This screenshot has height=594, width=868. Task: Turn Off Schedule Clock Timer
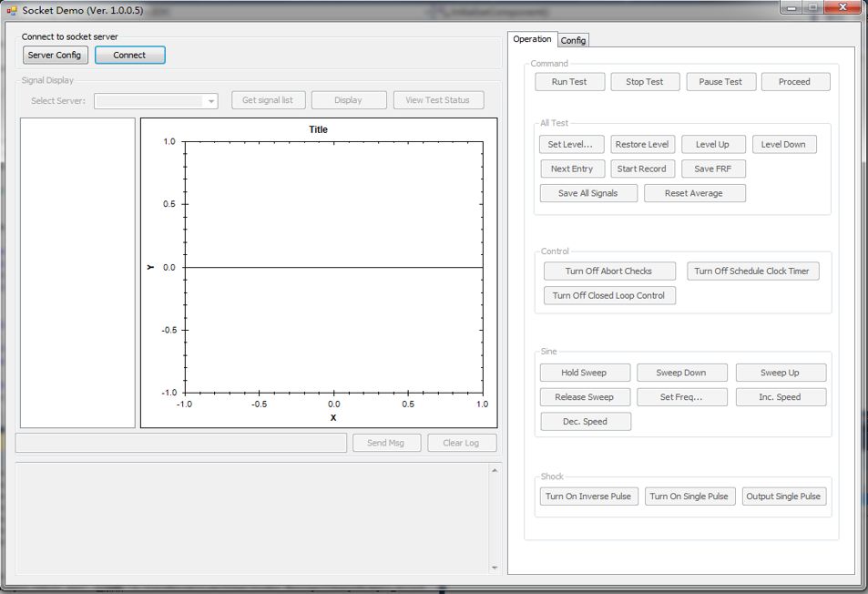click(x=752, y=271)
